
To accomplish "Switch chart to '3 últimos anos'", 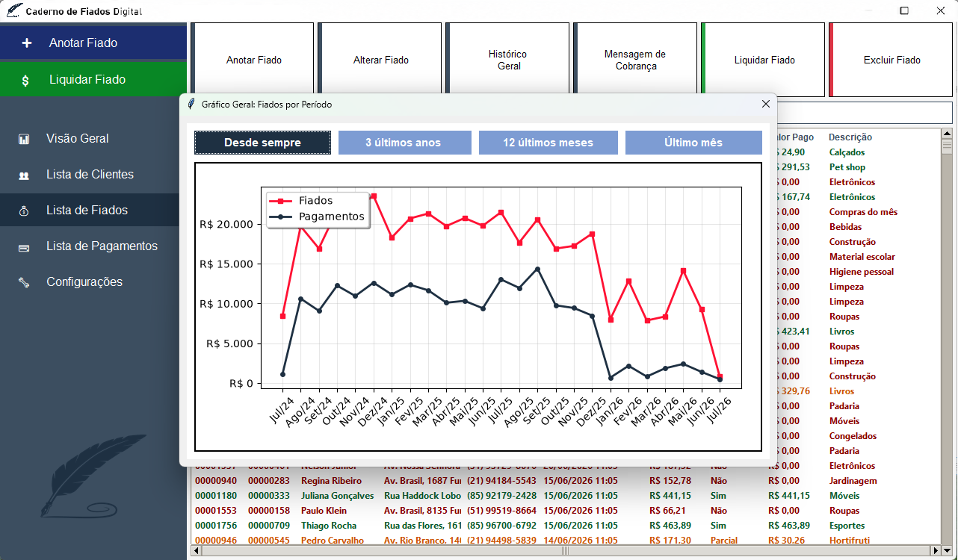I will (404, 143).
